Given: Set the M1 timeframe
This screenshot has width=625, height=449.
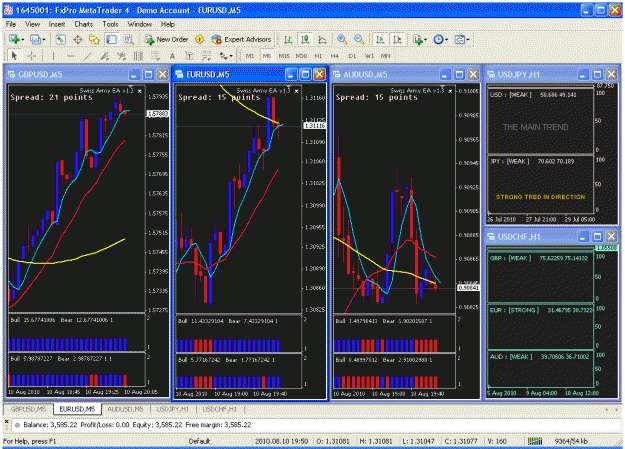Looking at the screenshot, I should click(x=250, y=56).
